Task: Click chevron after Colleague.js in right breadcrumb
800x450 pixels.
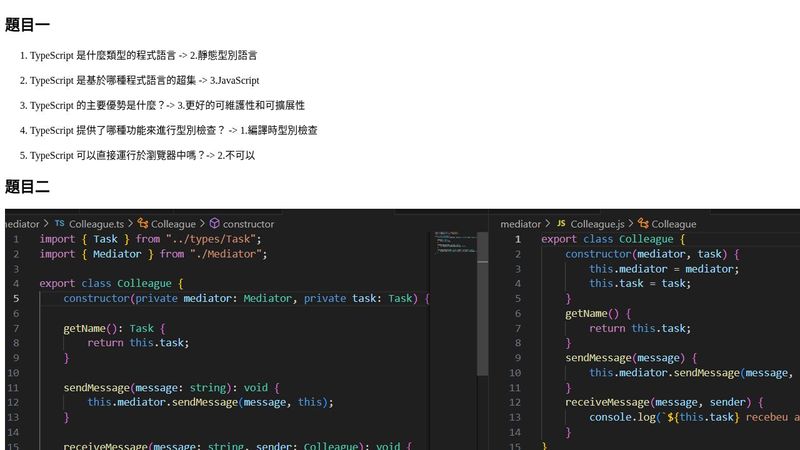Action: point(632,224)
